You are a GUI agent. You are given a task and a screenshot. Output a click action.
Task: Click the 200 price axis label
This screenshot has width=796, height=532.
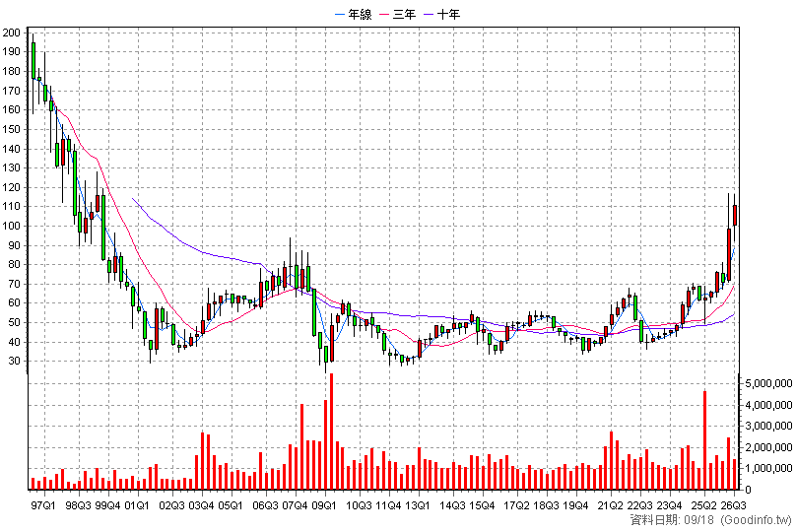click(x=11, y=33)
